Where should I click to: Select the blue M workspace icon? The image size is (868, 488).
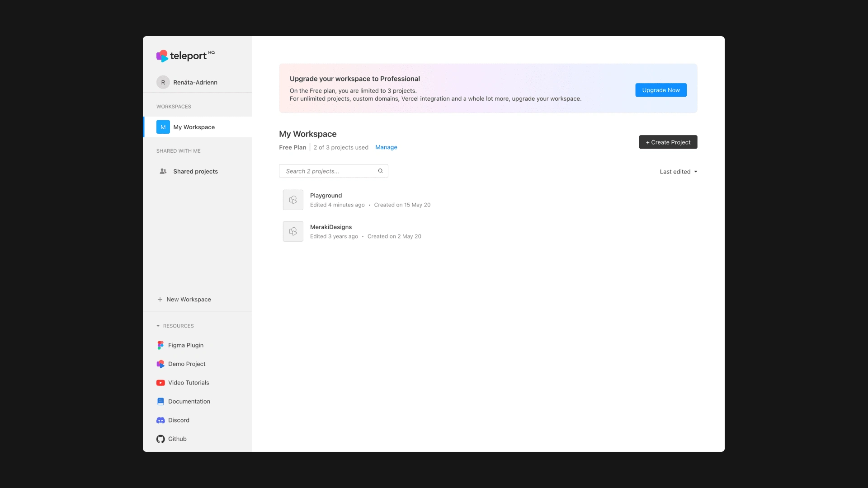click(x=163, y=127)
